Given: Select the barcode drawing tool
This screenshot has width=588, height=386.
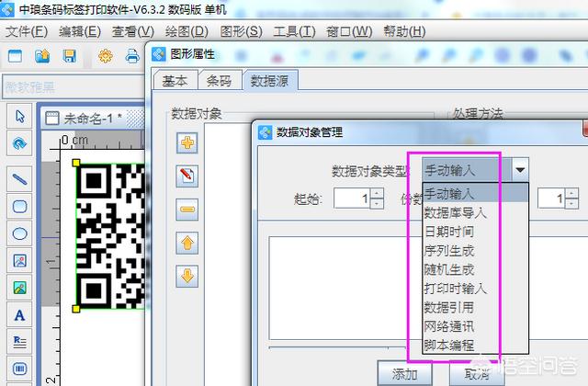Looking at the screenshot, I should pos(19,369).
